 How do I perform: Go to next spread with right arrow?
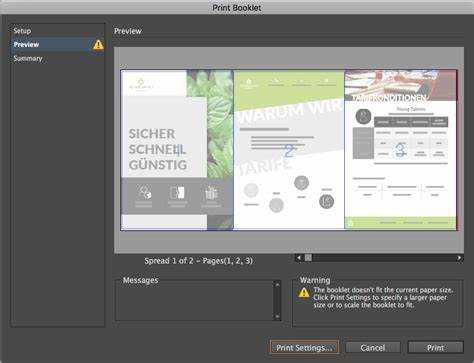[x=459, y=258]
